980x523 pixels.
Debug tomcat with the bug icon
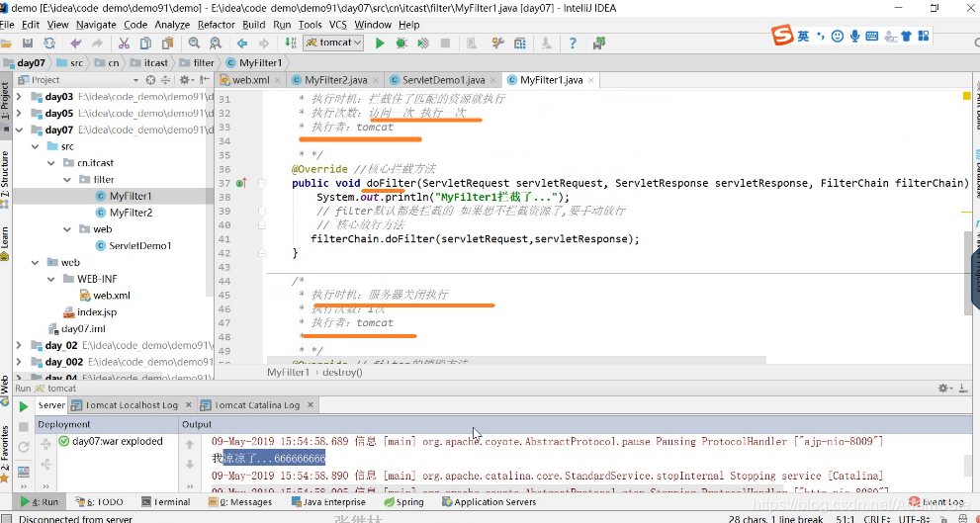coord(401,44)
